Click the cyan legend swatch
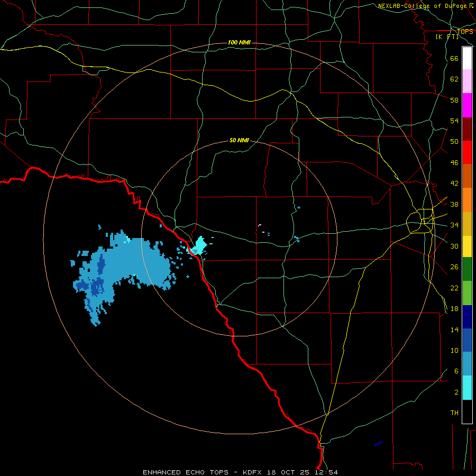The width and height of the screenshot is (476, 476). 467,388
